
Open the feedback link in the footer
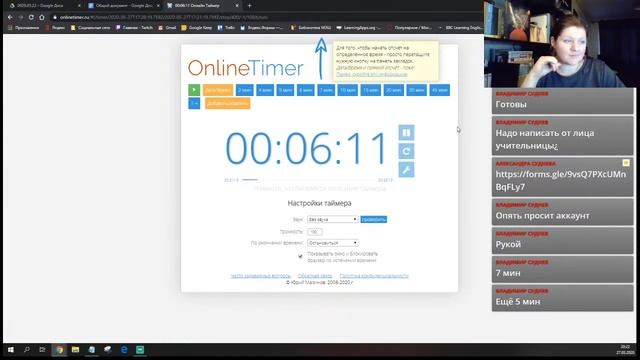315,276
